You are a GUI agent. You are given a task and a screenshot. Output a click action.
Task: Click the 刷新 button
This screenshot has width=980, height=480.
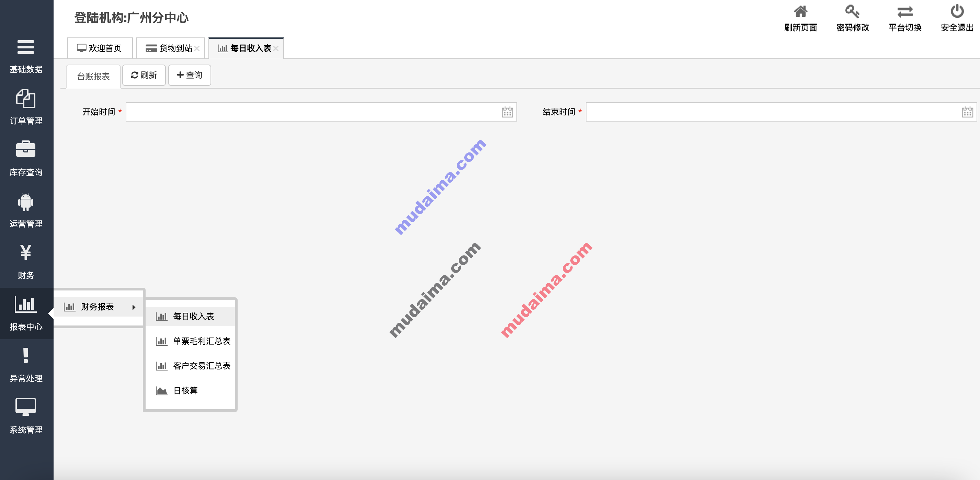[144, 75]
